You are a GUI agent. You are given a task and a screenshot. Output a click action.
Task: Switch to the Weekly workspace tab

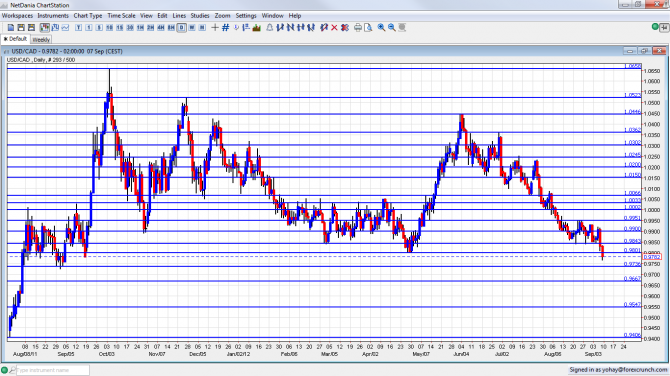point(41,40)
